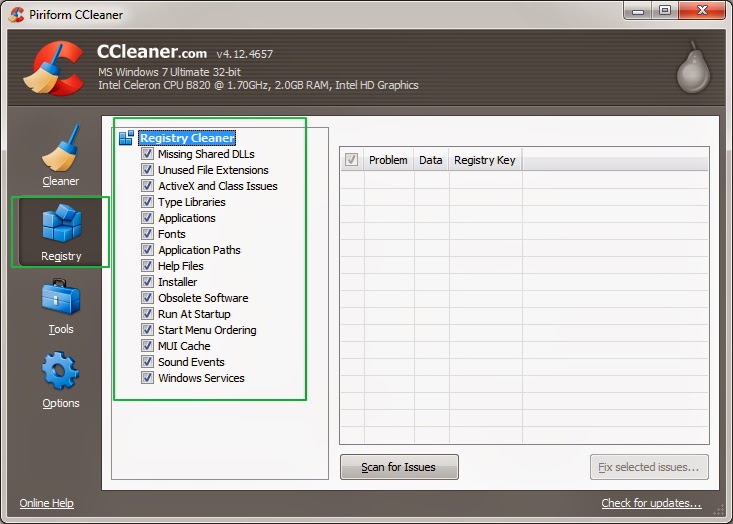Click Check for updates link
Viewport: 733px width, 524px height.
pyautogui.click(x=651, y=503)
